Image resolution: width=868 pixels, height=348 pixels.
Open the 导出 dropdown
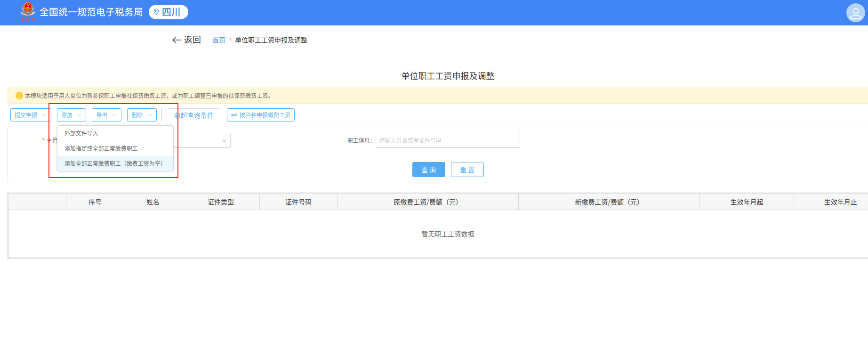(x=106, y=115)
